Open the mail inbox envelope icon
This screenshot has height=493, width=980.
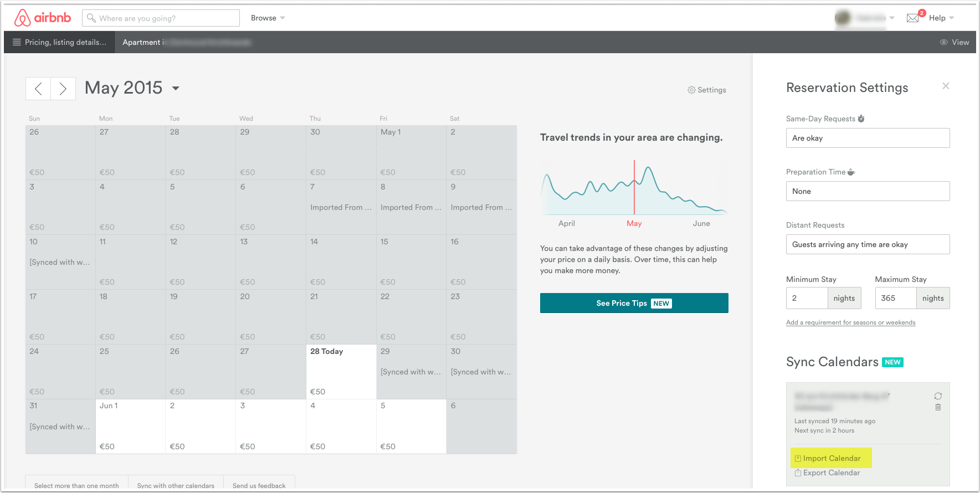[912, 18]
